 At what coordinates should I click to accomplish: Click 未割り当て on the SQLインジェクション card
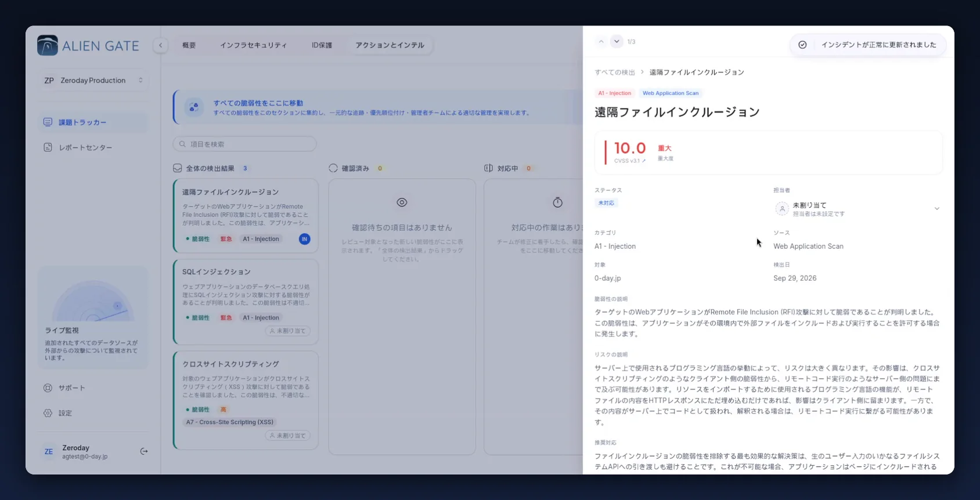point(288,331)
